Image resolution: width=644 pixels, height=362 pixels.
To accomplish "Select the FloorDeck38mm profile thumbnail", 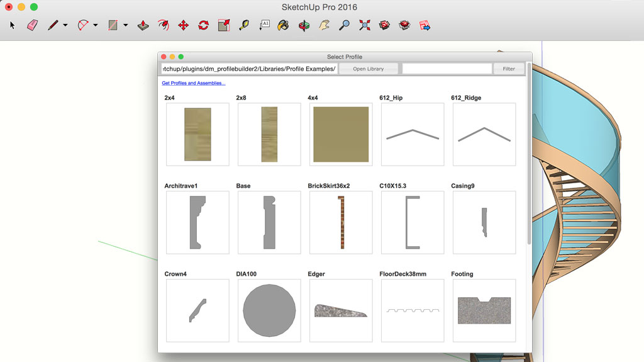I will point(413,310).
